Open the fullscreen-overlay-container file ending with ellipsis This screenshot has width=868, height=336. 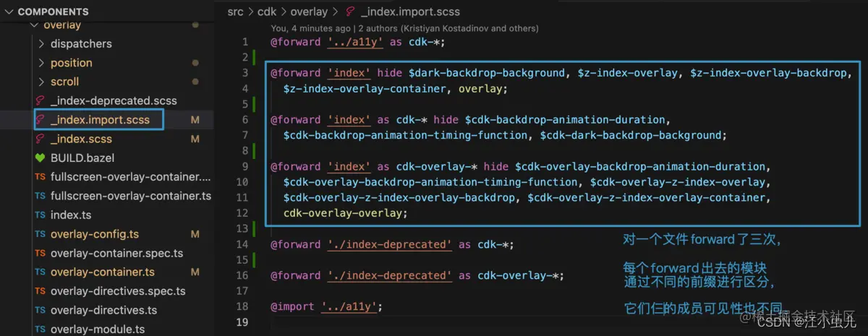coord(130,177)
